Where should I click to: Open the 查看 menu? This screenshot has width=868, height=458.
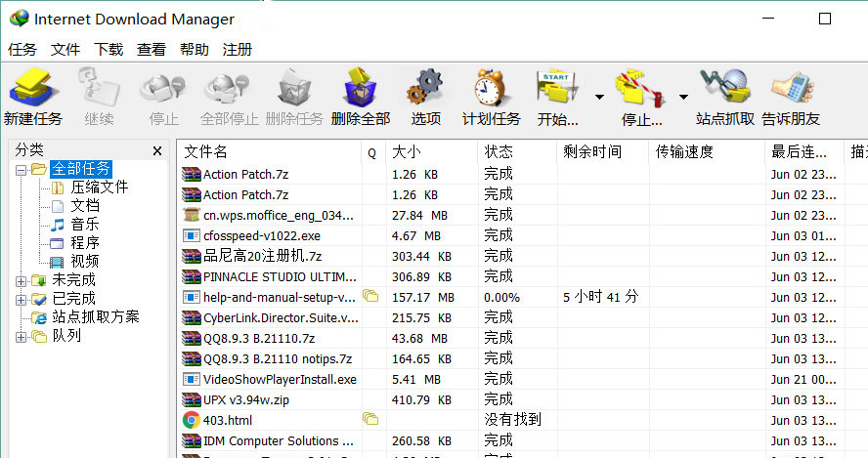[x=152, y=49]
